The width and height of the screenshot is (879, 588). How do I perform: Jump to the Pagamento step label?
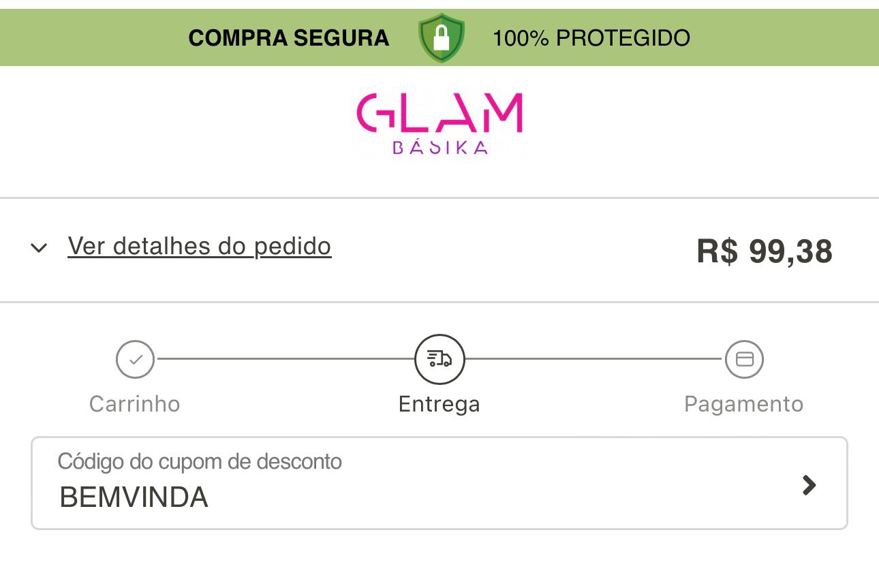743,404
